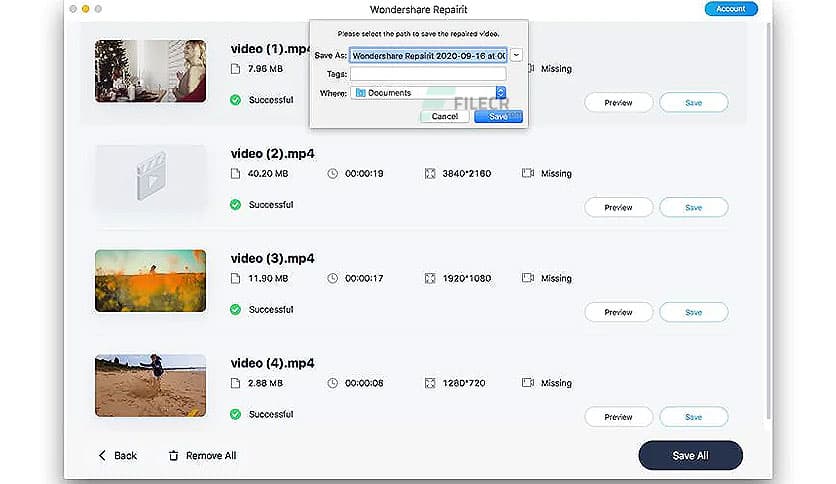
Task: Click the 1920*1080 resolution value
Action: 467,278
